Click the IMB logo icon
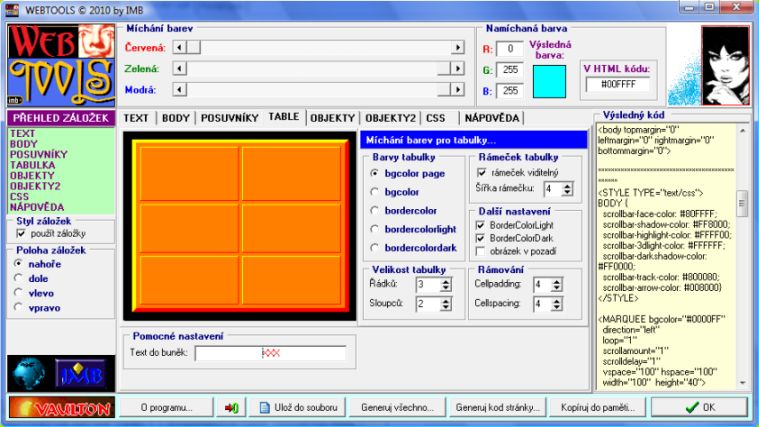Viewport: 759px width, 427px height. [x=80, y=374]
